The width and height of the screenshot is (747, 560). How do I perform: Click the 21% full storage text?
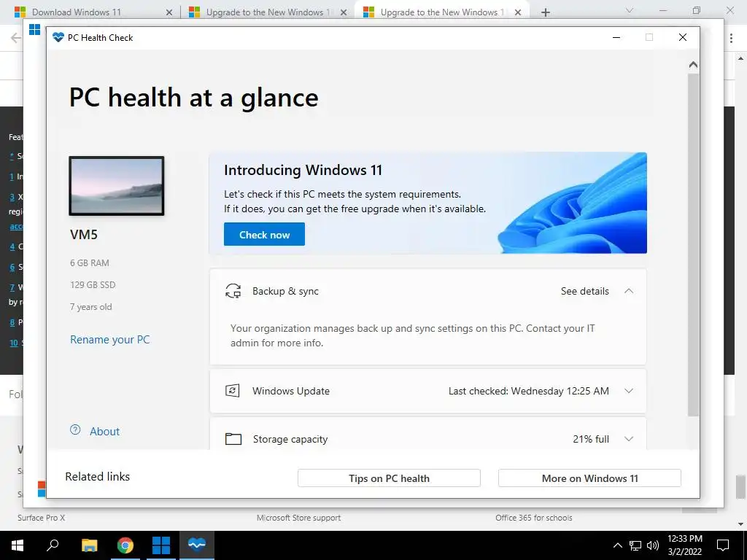591,439
